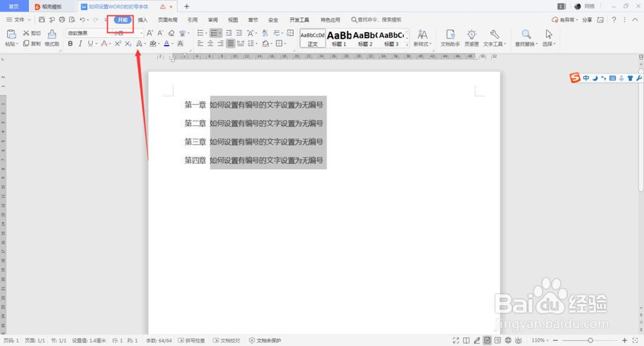Open the File (文件) menu
The width and height of the screenshot is (644, 346).
click(19, 20)
